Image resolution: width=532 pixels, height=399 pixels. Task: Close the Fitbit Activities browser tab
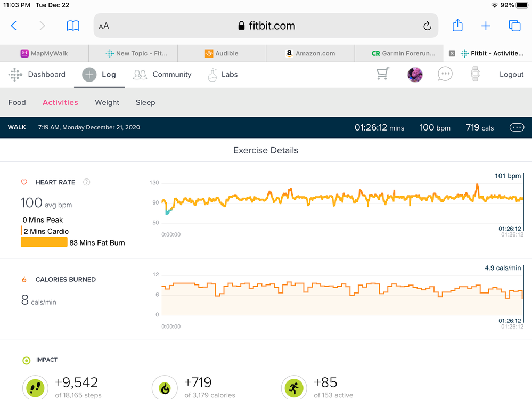(x=452, y=53)
